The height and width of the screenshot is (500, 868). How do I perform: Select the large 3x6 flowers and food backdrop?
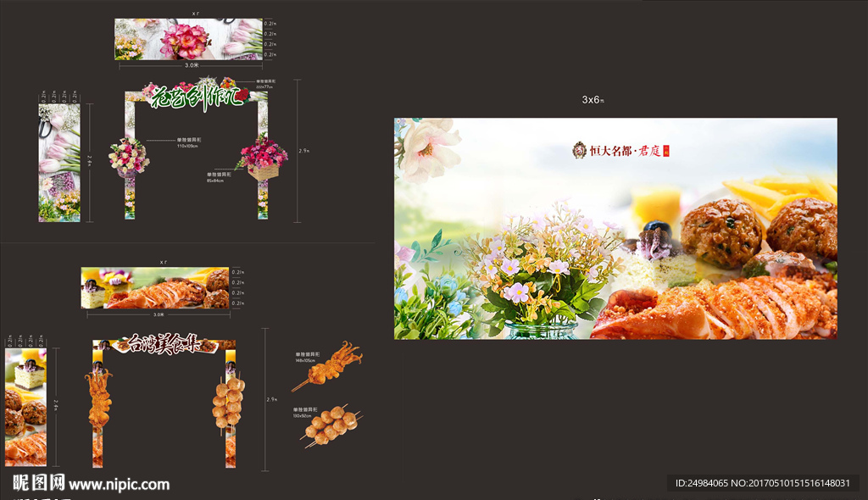click(615, 228)
